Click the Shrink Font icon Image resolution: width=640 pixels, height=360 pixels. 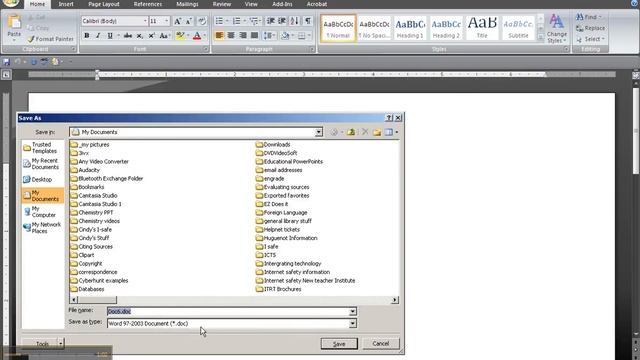click(189, 21)
